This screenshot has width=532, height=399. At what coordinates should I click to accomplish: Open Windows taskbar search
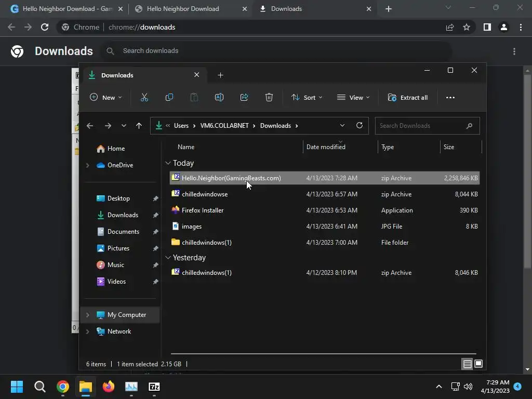pyautogui.click(x=39, y=387)
